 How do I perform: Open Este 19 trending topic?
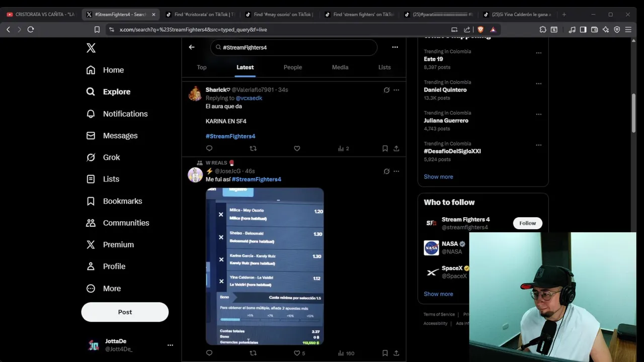(x=433, y=59)
